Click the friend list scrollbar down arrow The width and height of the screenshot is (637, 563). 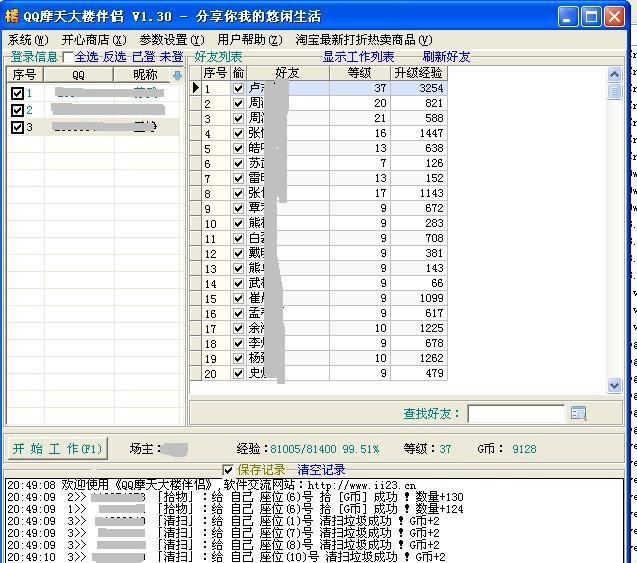[x=614, y=385]
